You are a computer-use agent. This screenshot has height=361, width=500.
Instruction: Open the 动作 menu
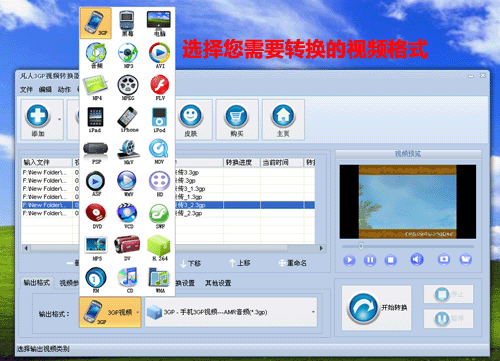click(x=64, y=89)
